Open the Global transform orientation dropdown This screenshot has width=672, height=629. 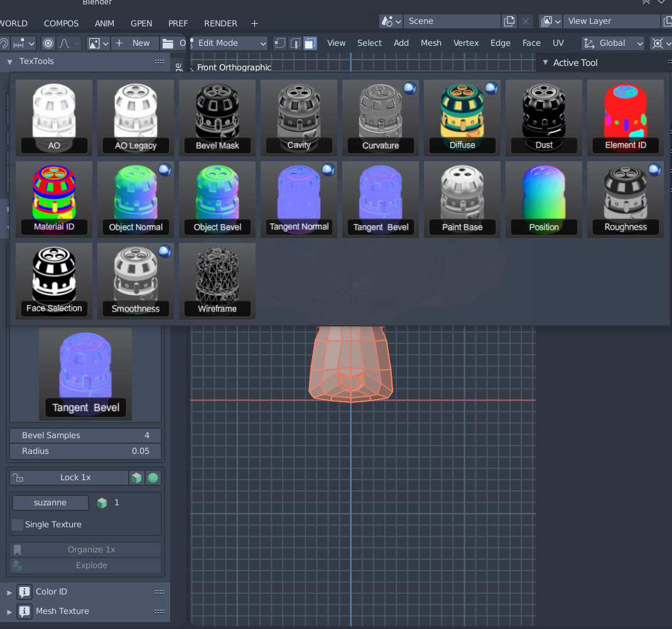click(613, 43)
